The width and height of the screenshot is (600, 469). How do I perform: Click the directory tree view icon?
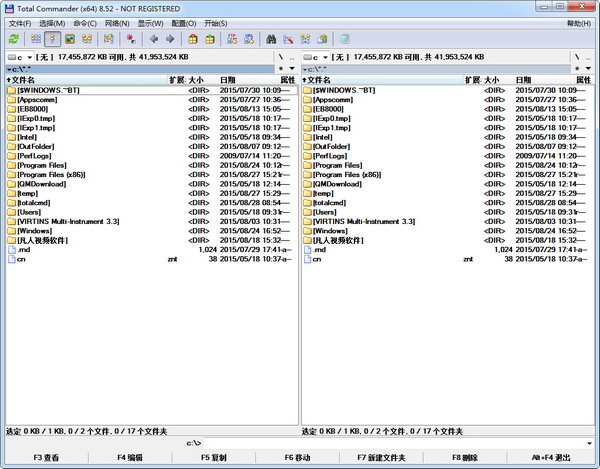point(87,39)
